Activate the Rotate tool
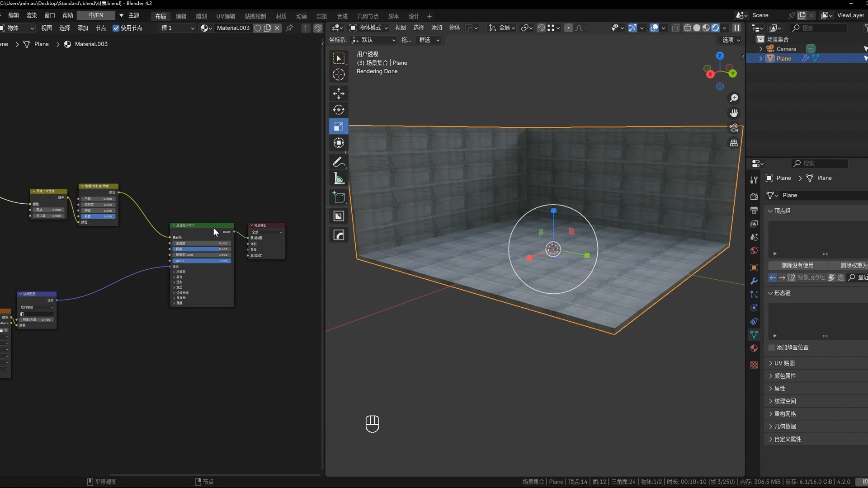Viewport: 868px width, 488px height. coord(339,109)
